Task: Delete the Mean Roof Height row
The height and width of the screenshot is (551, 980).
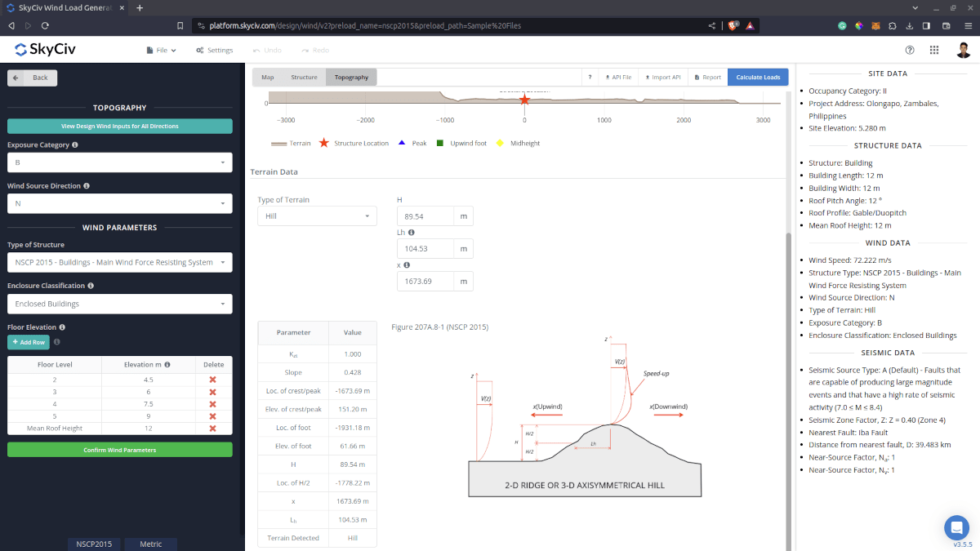Action: coord(212,428)
